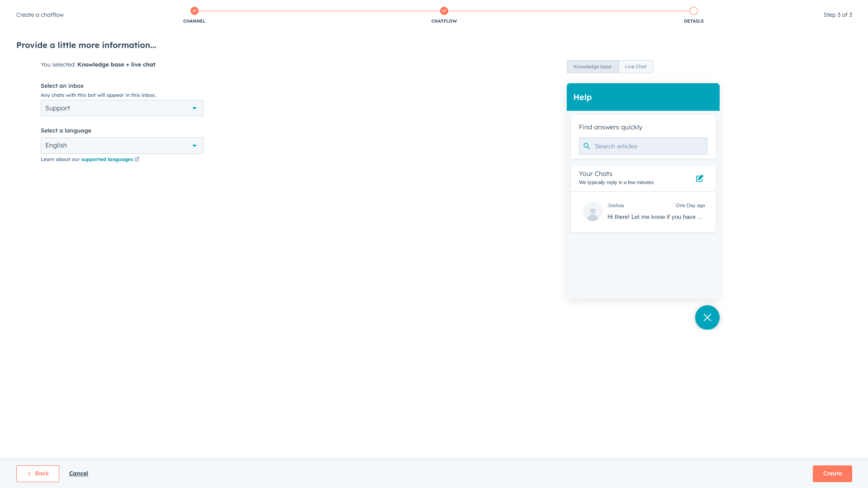Viewport: 868px width, 488px height.
Task: Click the Channel step checkmark
Action: (x=194, y=11)
